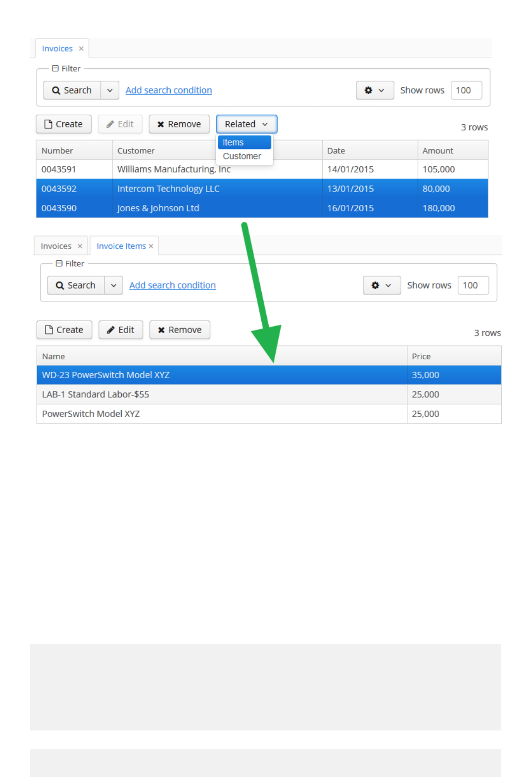Sort by Number column header
Screen dimensions: 532x777
74,150
